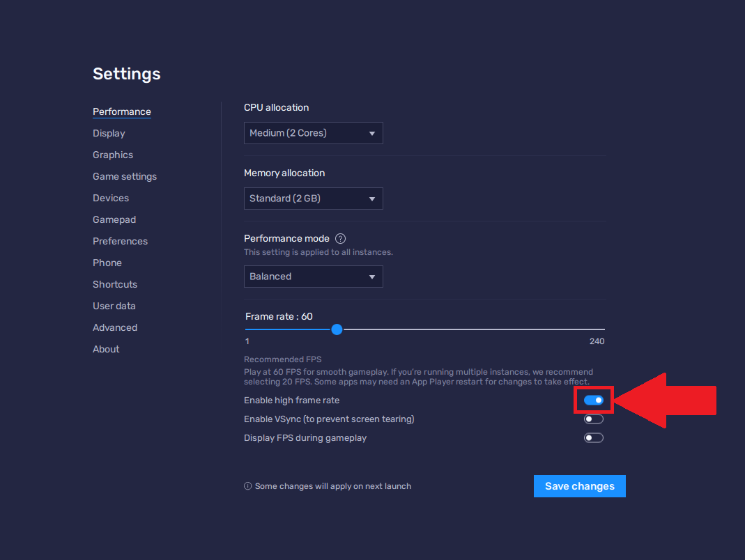Image resolution: width=745 pixels, height=560 pixels.
Task: Select User data in the sidebar
Action: coord(114,306)
